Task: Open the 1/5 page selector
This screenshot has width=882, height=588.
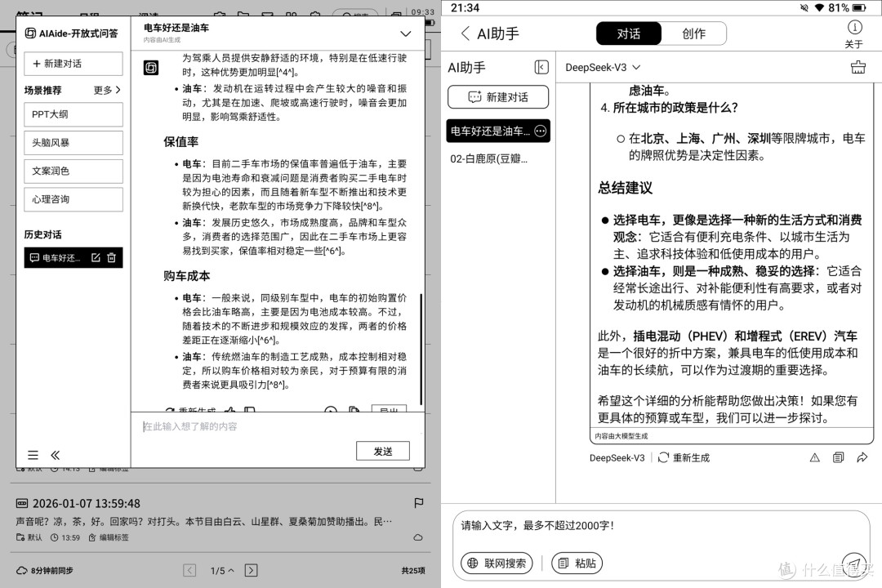Action: pos(221,571)
